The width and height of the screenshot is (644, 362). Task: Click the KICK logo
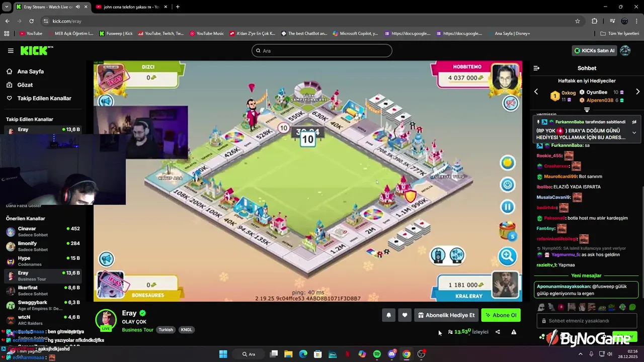36,50
